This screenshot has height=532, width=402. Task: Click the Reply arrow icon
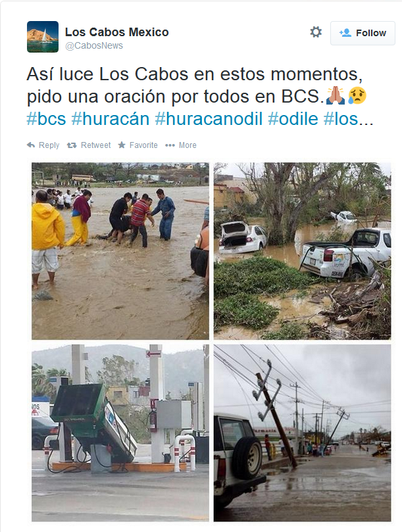[x=31, y=145]
